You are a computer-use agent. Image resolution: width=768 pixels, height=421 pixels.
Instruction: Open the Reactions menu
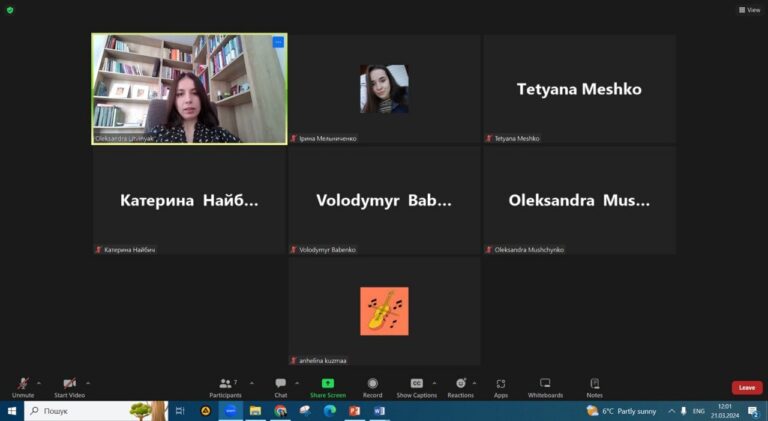click(460, 387)
